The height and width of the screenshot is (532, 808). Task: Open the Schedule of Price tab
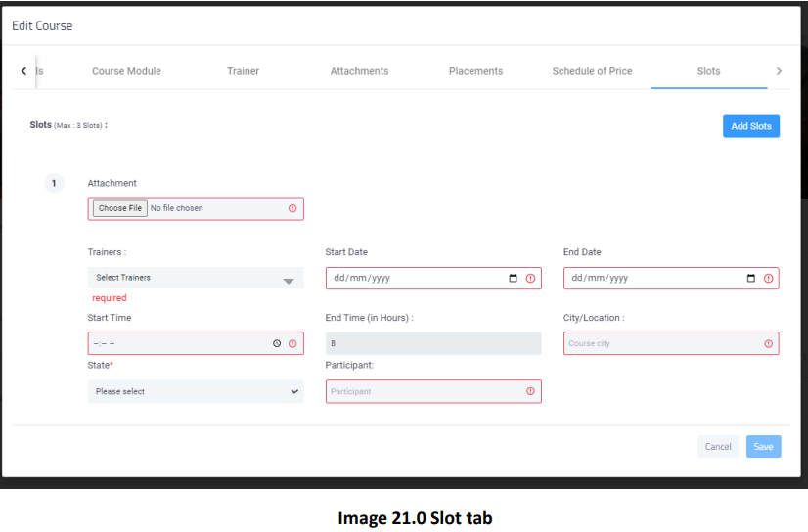pyautogui.click(x=593, y=71)
